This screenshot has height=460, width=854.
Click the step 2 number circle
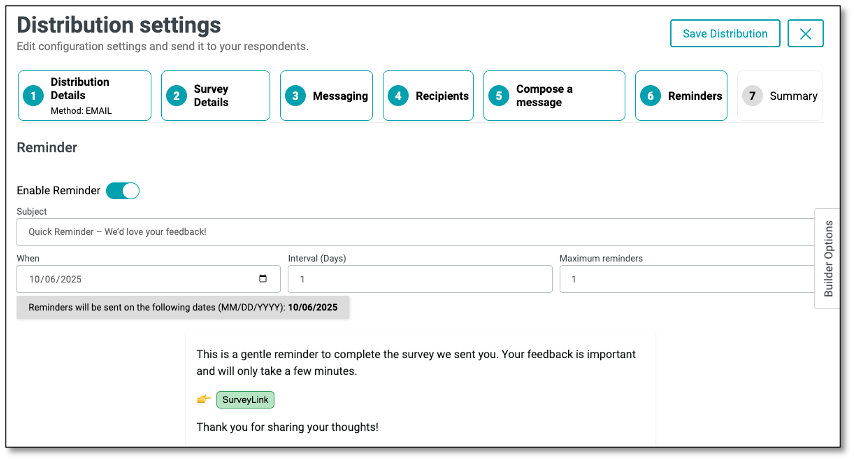(177, 96)
